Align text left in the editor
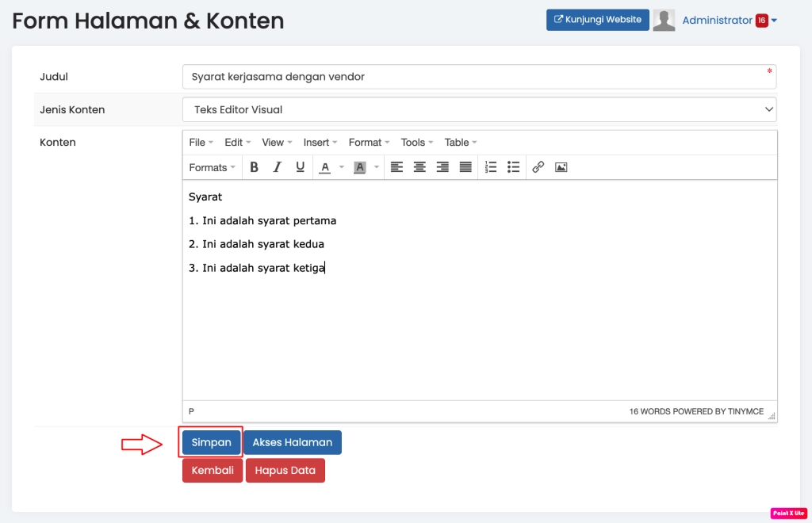Image resolution: width=812 pixels, height=523 pixels. pyautogui.click(x=396, y=167)
